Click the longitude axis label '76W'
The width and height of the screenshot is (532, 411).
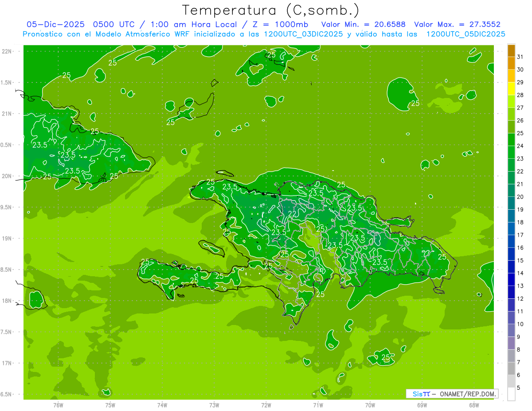[x=58, y=405]
